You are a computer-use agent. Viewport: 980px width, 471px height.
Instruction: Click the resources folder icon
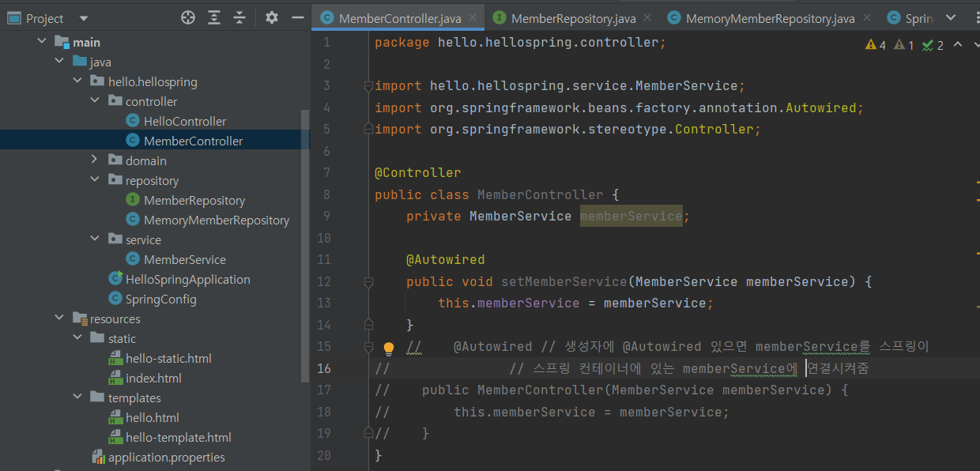pyautogui.click(x=80, y=318)
